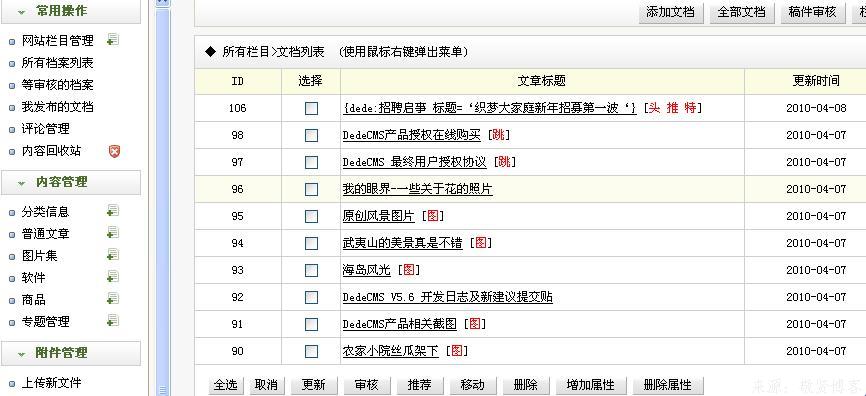Tick checkbox for article ID 93
866x396 pixels.
point(311,270)
